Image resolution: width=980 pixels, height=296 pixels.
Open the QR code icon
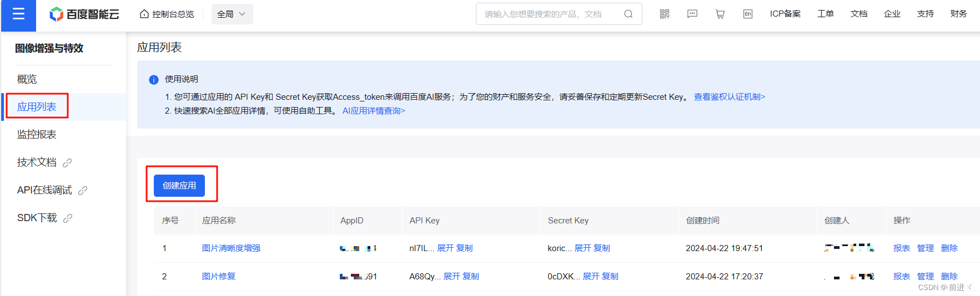click(665, 14)
